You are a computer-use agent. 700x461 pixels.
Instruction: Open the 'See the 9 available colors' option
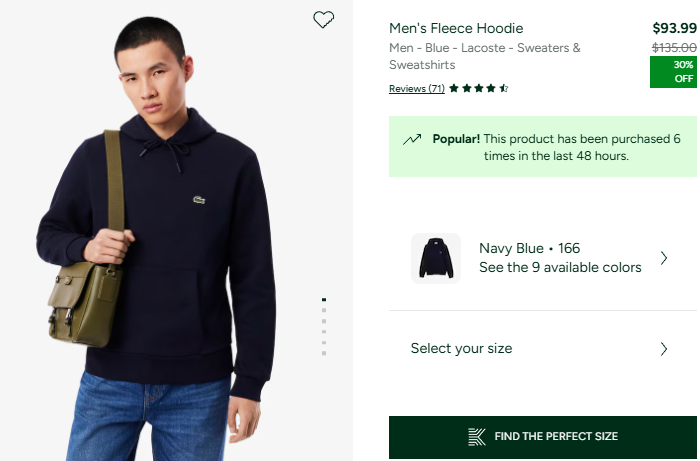[560, 267]
